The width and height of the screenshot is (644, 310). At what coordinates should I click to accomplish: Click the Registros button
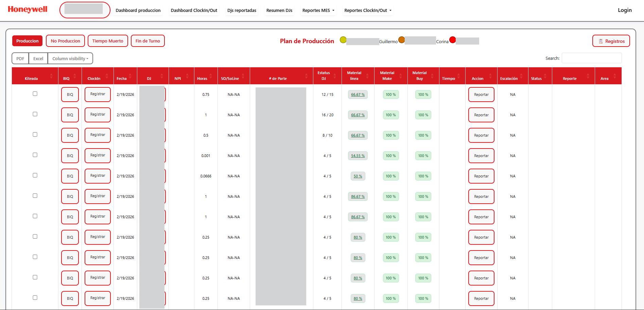coord(611,41)
